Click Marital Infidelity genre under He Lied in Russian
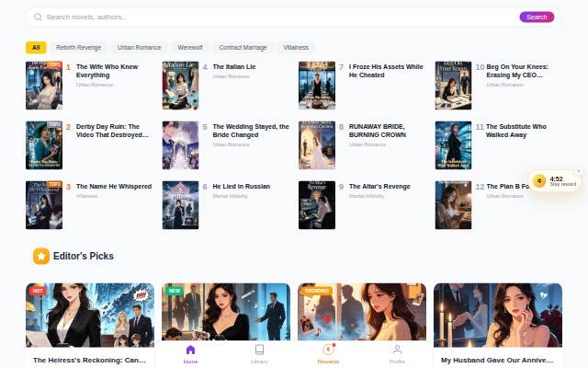Image resolution: width=588 pixels, height=368 pixels. tap(231, 196)
